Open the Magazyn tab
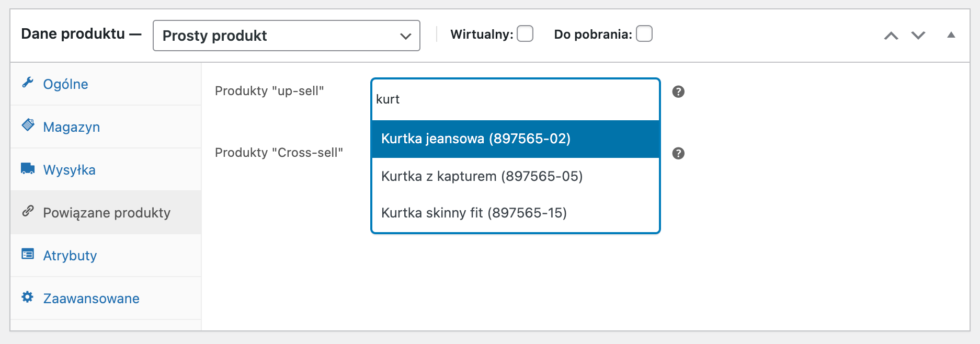 point(106,127)
